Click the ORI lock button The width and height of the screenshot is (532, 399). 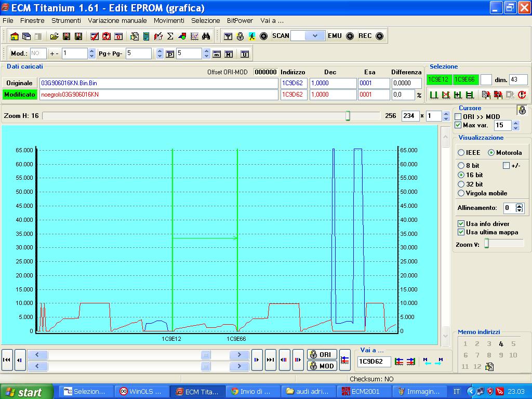[x=322, y=354]
